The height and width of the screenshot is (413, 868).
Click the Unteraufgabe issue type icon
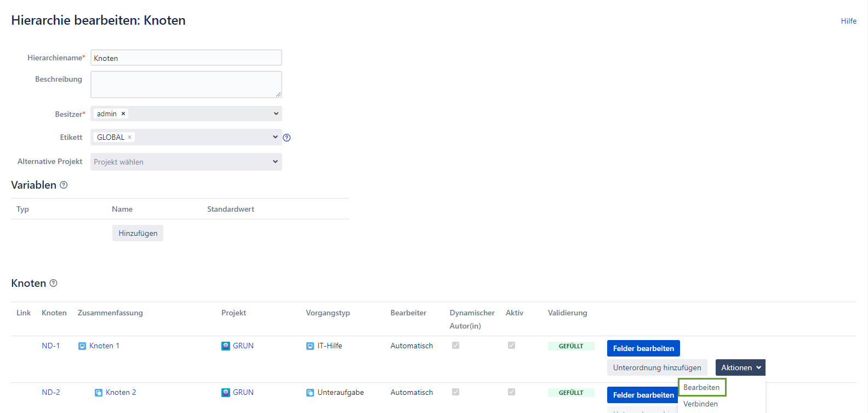tap(310, 393)
